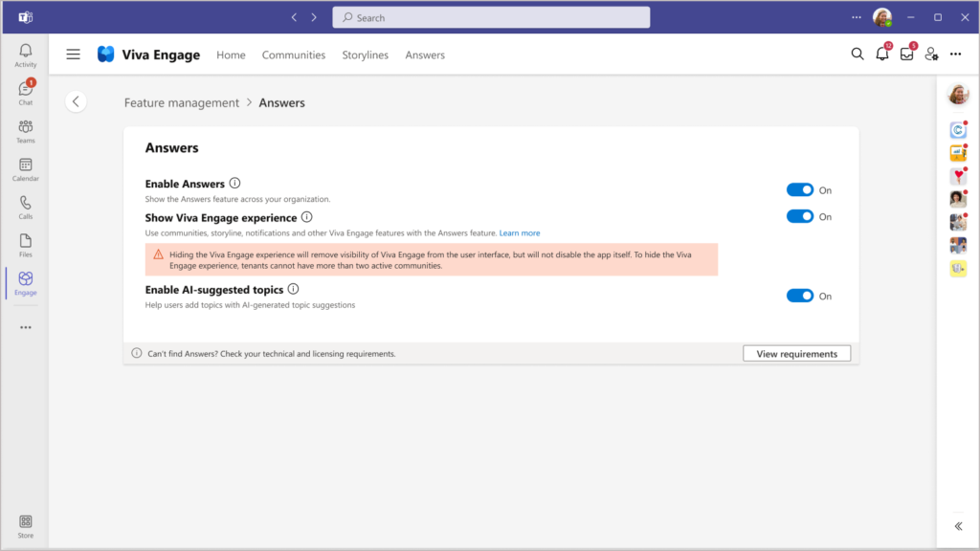Select the Engage app in sidebar

26,283
